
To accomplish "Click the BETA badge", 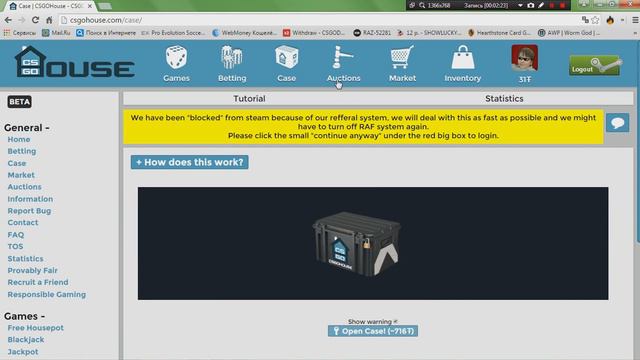I will point(19,102).
